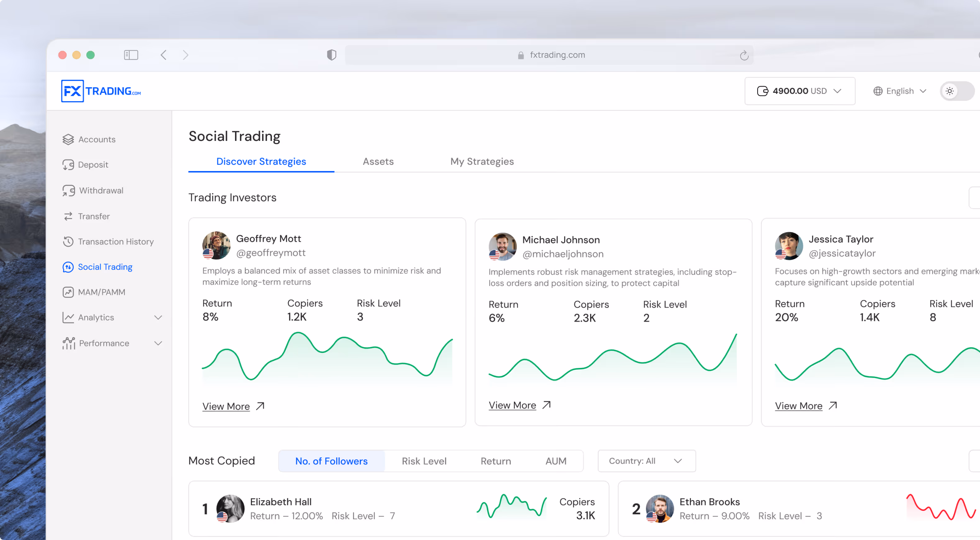Click the globe icon next to English

(878, 91)
